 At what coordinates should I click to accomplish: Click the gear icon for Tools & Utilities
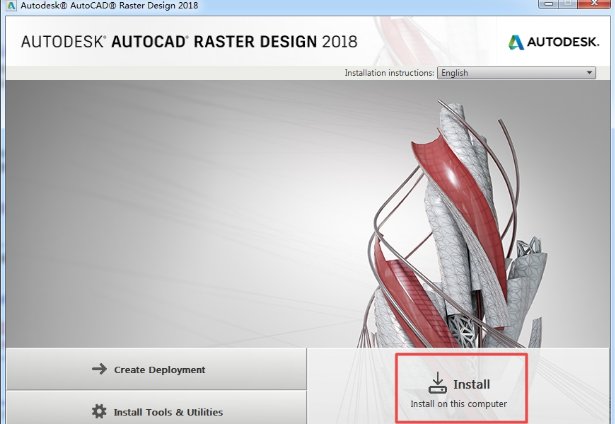[x=99, y=411]
